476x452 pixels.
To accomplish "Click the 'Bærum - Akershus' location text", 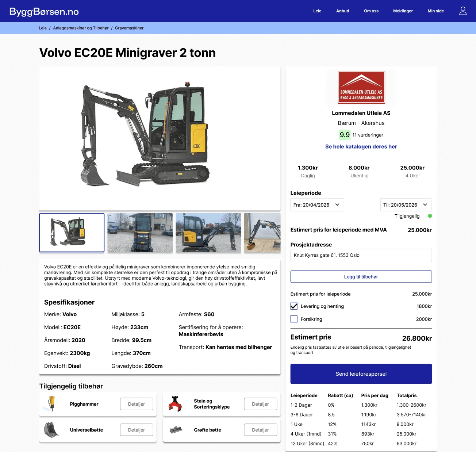I will (361, 123).
